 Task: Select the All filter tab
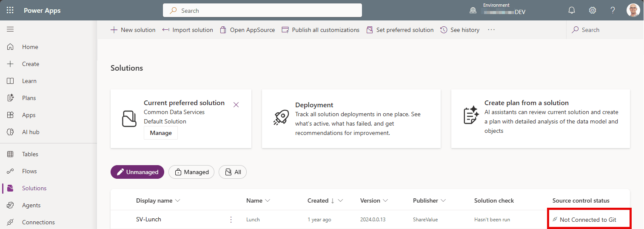pyautogui.click(x=233, y=172)
